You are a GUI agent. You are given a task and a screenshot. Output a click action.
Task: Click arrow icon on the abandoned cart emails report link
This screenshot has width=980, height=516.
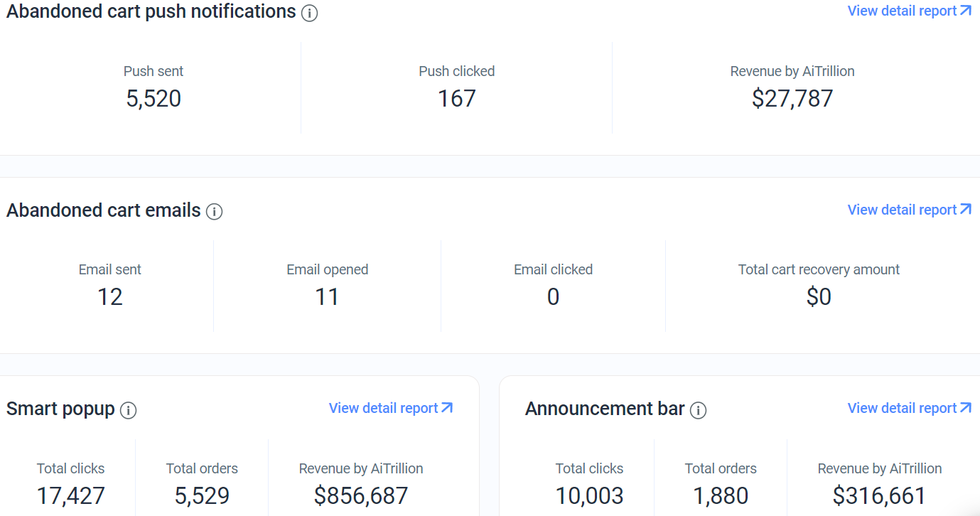tap(966, 209)
